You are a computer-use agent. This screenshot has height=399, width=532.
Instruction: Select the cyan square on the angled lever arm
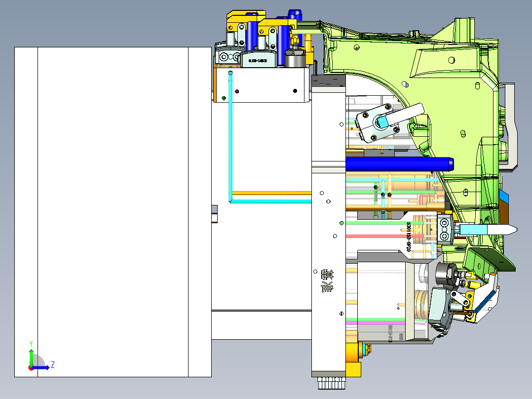coord(383,122)
